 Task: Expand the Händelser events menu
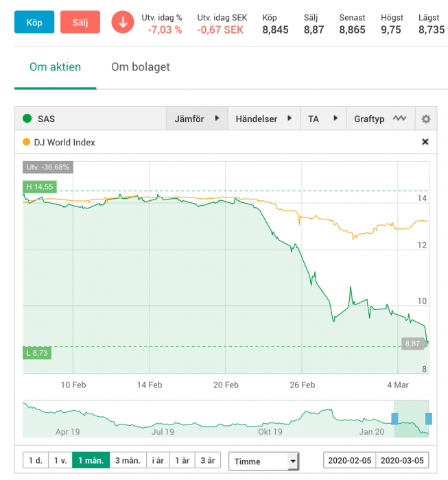263,119
